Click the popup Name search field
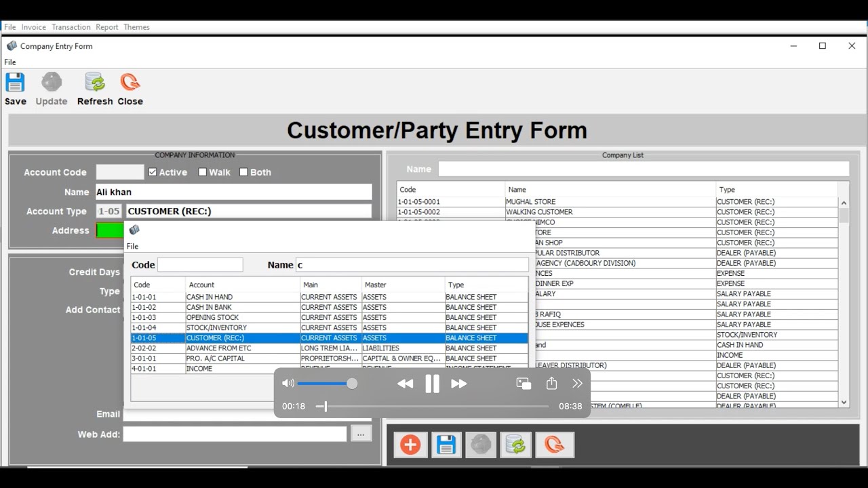 pyautogui.click(x=412, y=265)
